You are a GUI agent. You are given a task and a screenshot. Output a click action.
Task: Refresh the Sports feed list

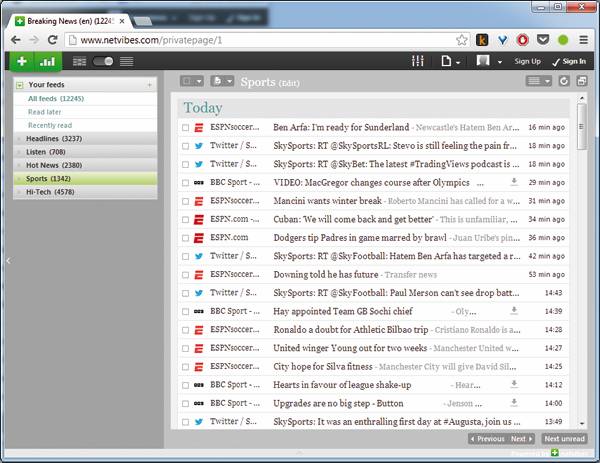tap(564, 81)
